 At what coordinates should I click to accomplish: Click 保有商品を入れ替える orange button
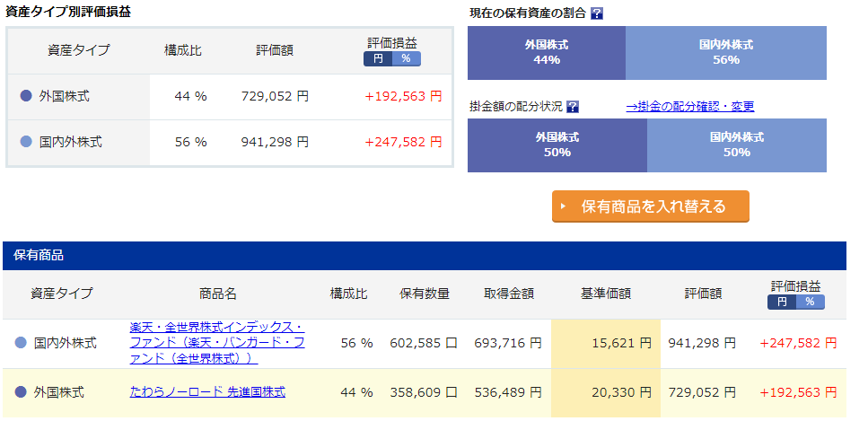click(651, 206)
